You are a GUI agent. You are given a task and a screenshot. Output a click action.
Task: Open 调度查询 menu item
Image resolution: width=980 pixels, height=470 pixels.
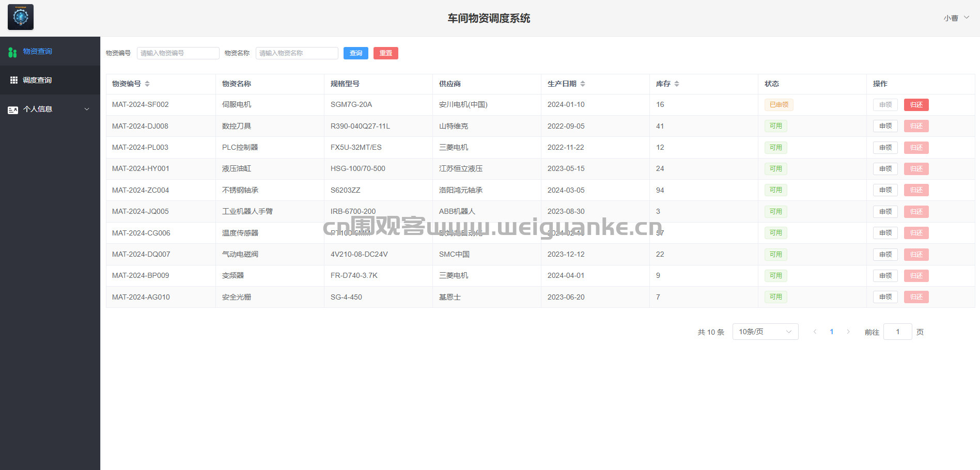pos(50,80)
